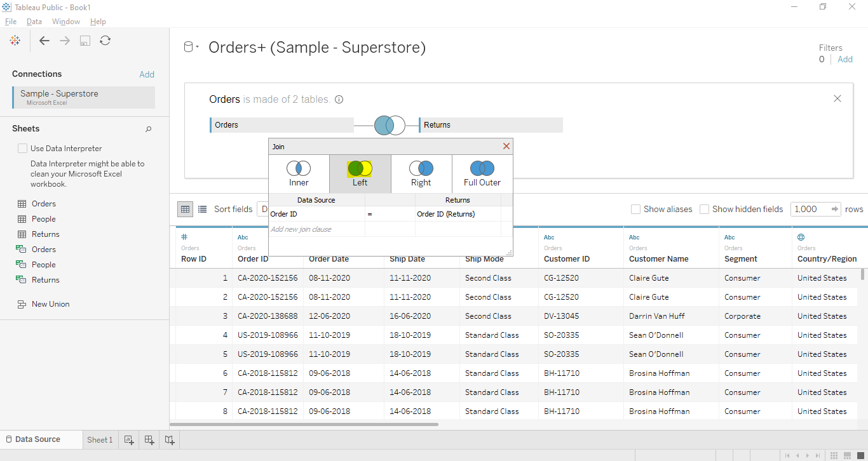
Task: Open the File menu
Action: tap(11, 22)
